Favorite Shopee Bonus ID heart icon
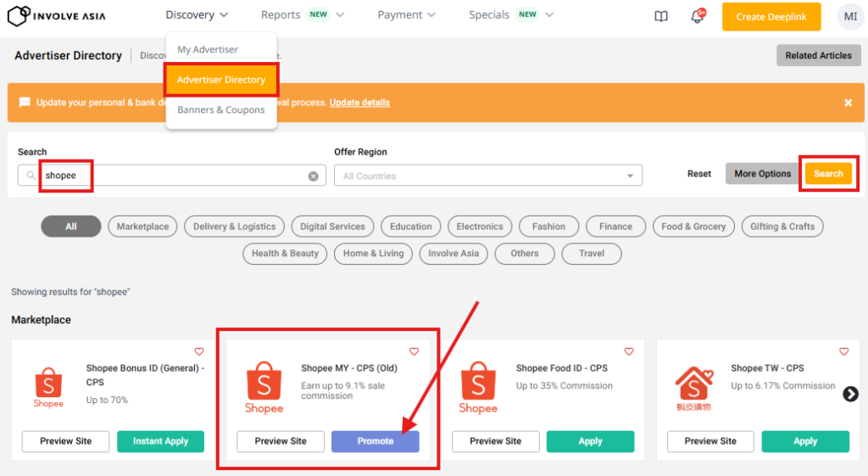This screenshot has height=476, width=868. click(x=199, y=351)
